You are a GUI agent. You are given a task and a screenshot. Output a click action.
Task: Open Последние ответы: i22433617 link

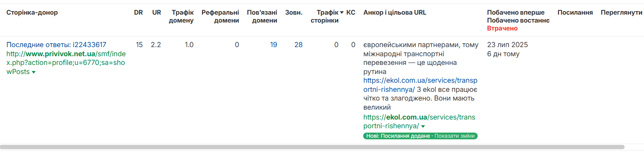click(56, 45)
